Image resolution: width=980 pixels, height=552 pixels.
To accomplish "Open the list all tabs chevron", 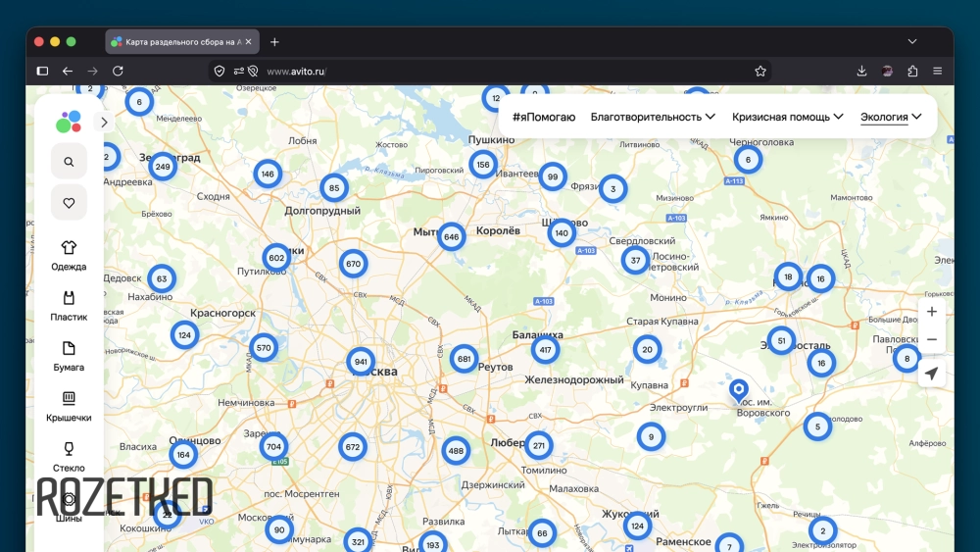I will (x=912, y=42).
